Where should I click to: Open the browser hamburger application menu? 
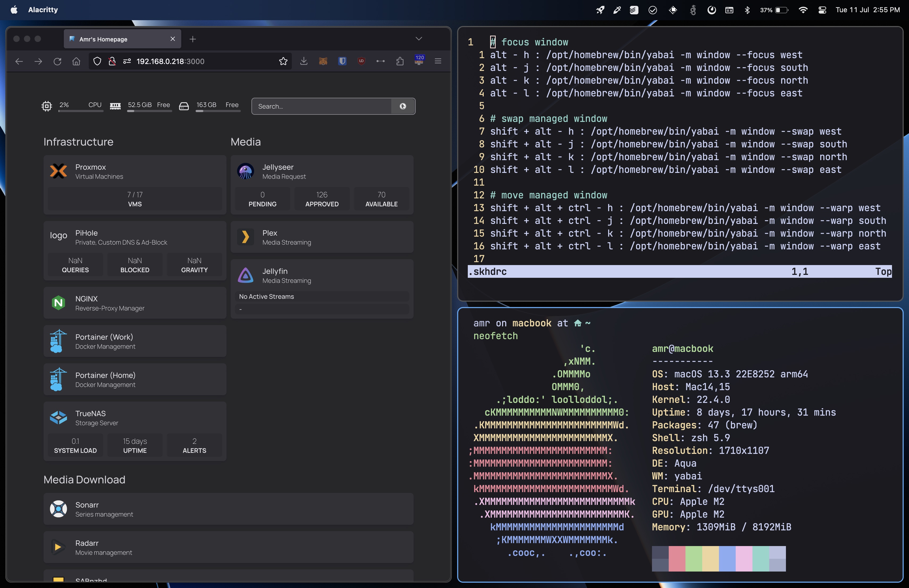[438, 61]
